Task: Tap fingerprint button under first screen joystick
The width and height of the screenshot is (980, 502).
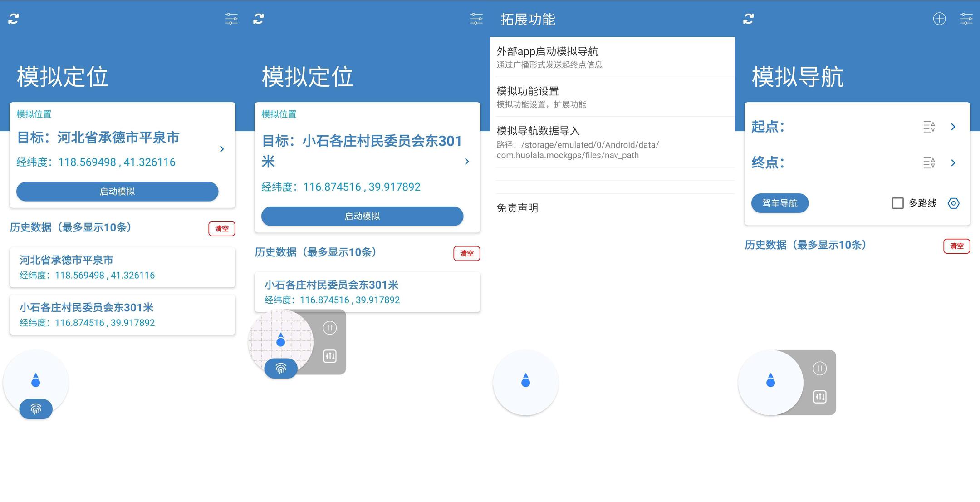Action: pos(36,409)
